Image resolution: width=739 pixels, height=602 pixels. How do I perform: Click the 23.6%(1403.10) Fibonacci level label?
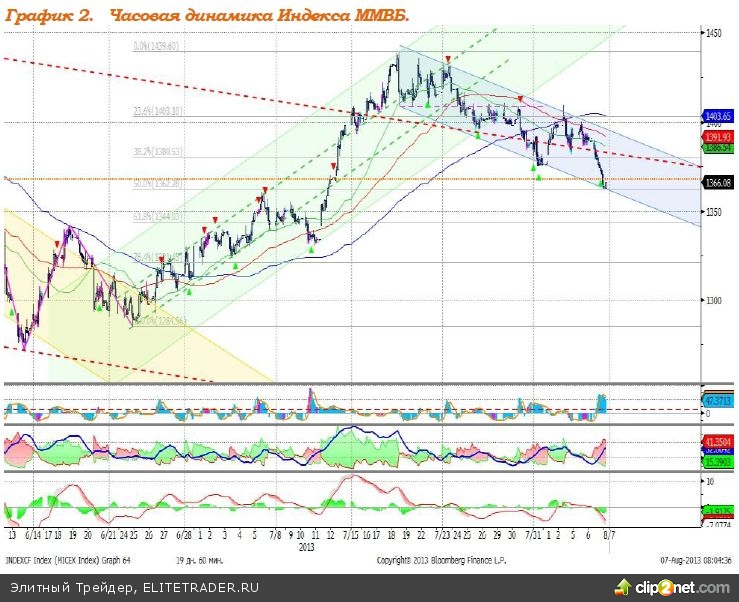point(157,112)
